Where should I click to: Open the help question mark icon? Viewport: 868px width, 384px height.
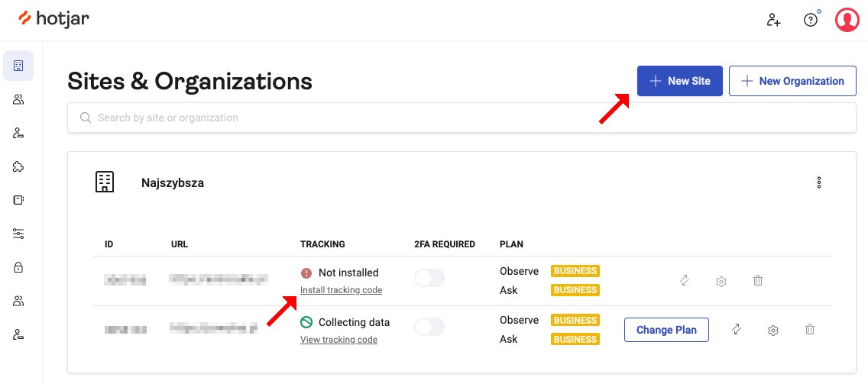[x=811, y=20]
